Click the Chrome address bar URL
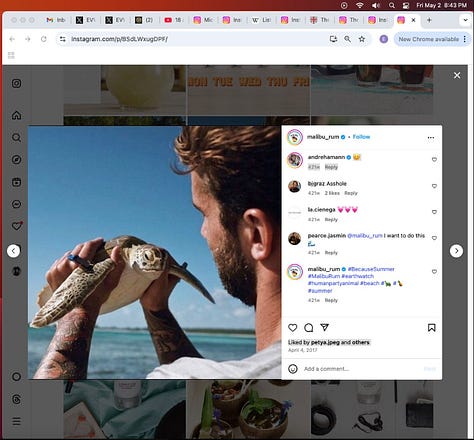Screen dimensions: 474x440 click(x=119, y=39)
